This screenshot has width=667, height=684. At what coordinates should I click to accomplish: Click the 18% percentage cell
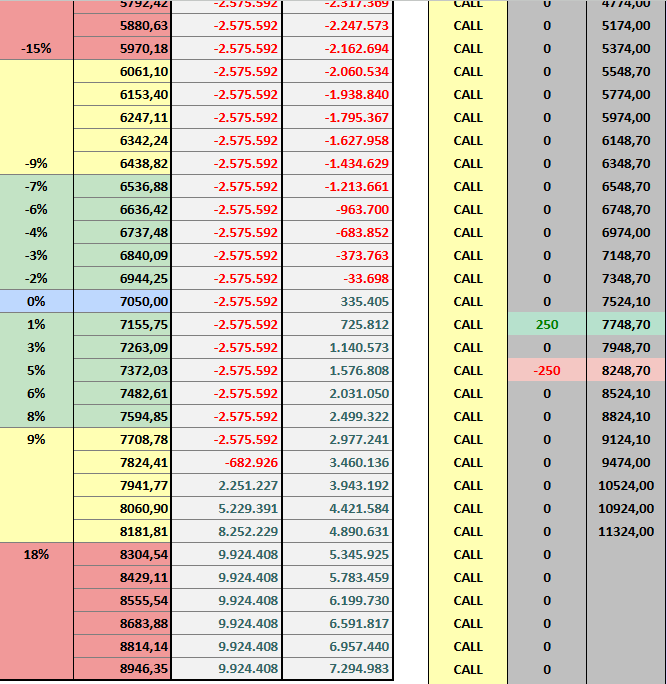(x=36, y=554)
